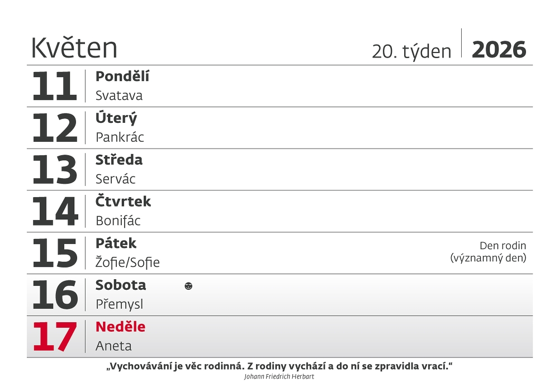The height and width of the screenshot is (392, 559).
Task: Click the Květen month heading
Action: (x=74, y=48)
